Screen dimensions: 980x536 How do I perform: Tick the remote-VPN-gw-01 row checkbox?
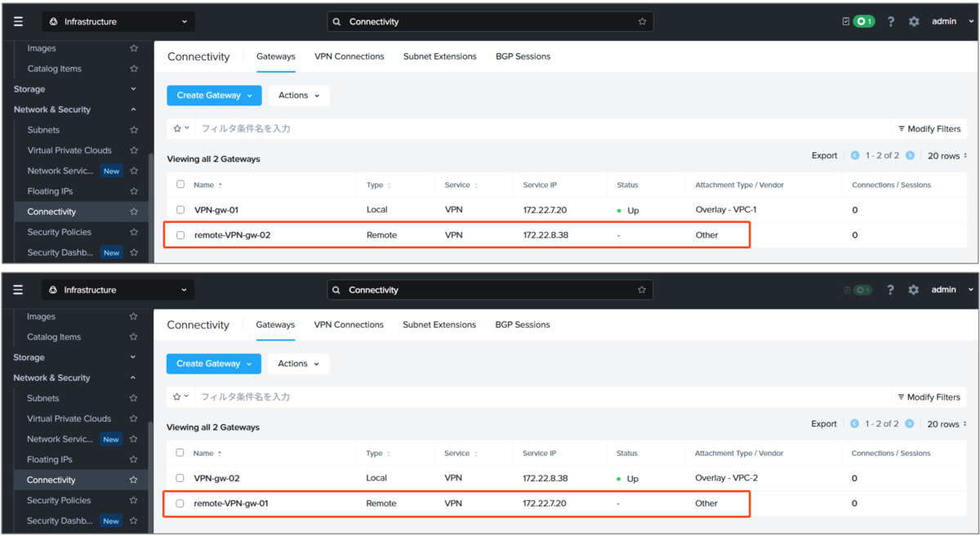coord(180,503)
